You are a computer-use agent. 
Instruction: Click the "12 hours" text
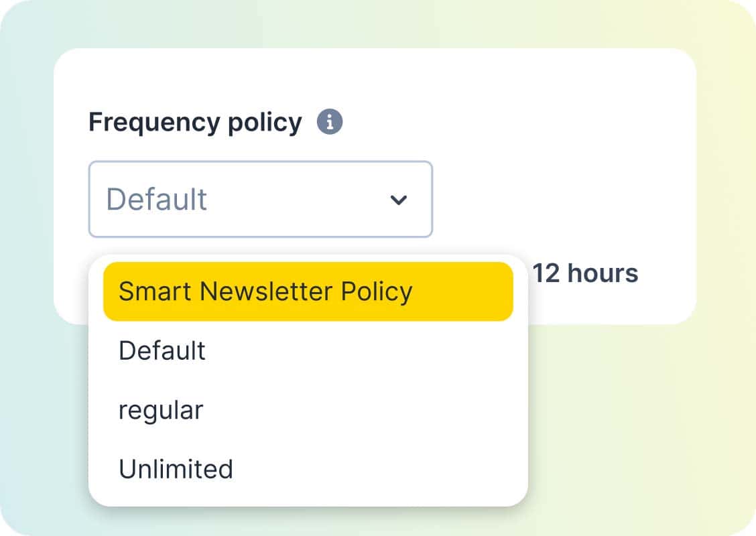(x=585, y=273)
